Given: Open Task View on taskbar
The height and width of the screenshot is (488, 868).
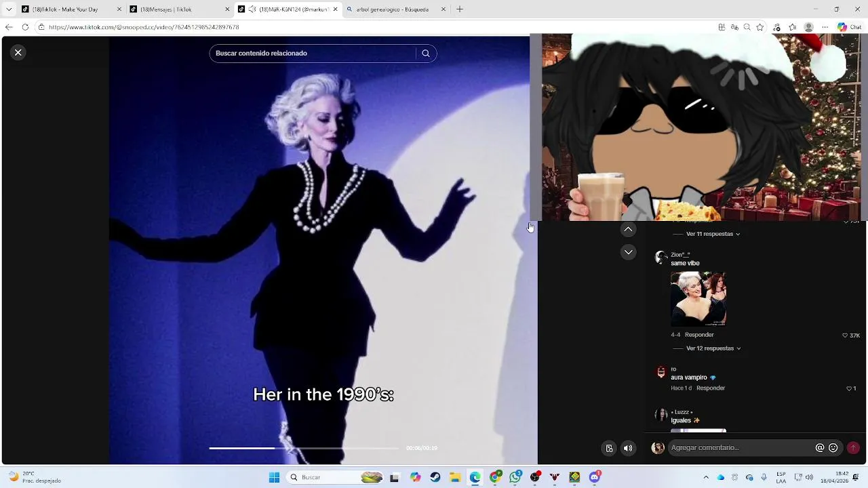Looking at the screenshot, I should coord(394,478).
